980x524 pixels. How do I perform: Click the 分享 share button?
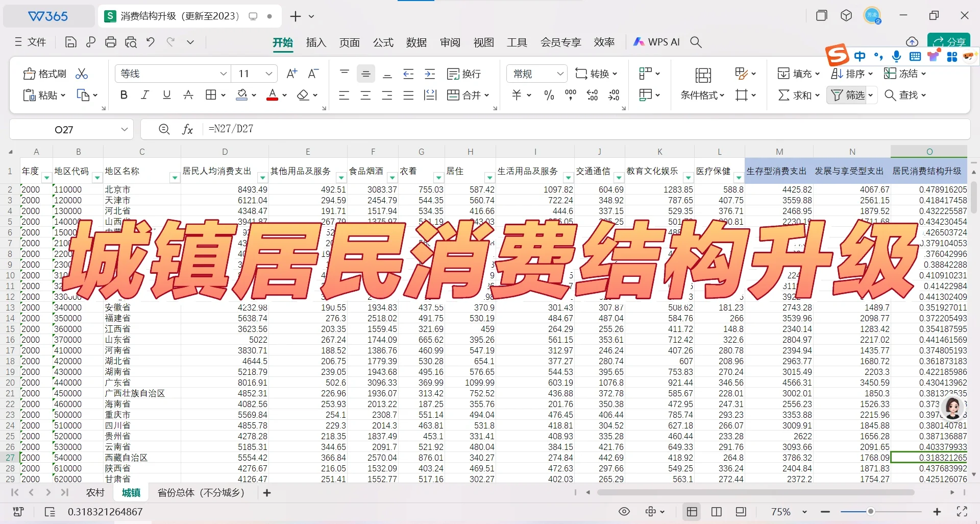tap(949, 42)
